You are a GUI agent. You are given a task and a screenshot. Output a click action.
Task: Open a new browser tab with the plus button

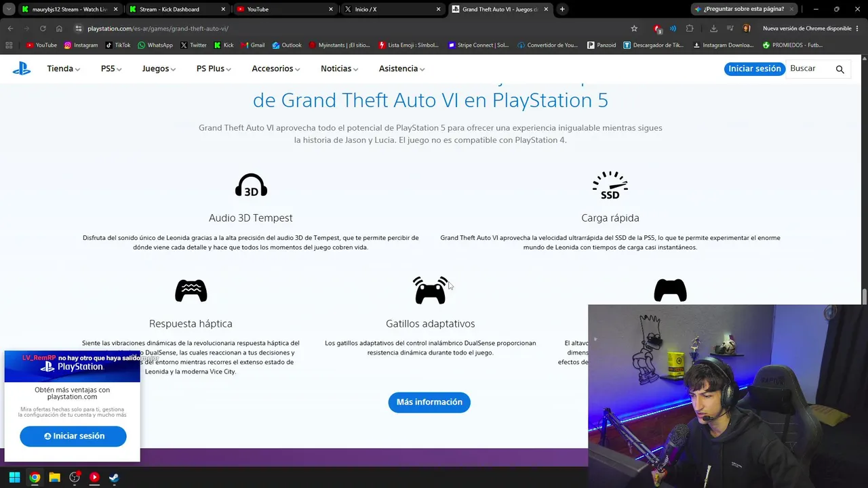point(562,9)
